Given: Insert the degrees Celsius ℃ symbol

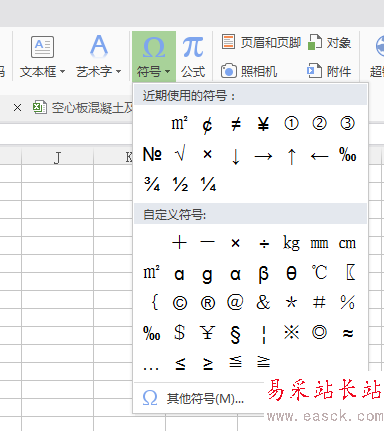Looking at the screenshot, I should point(319,272).
